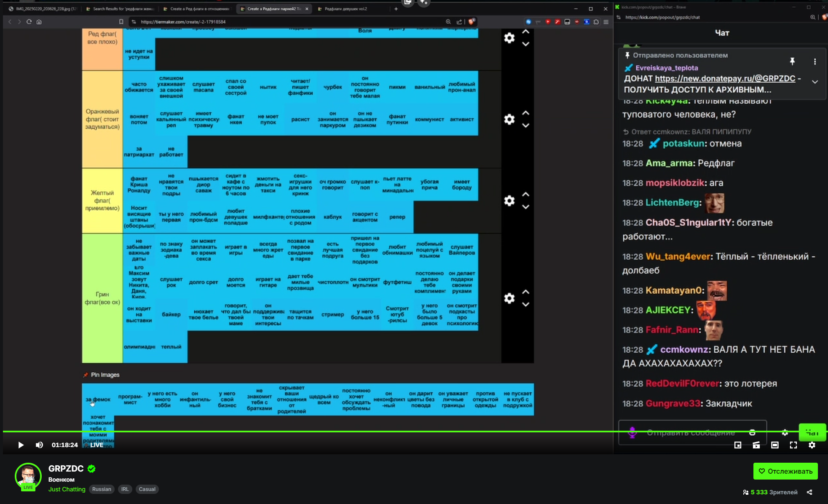The width and height of the screenshot is (828, 504).
Task: Open the clip creation icon in player
Action: (x=756, y=445)
